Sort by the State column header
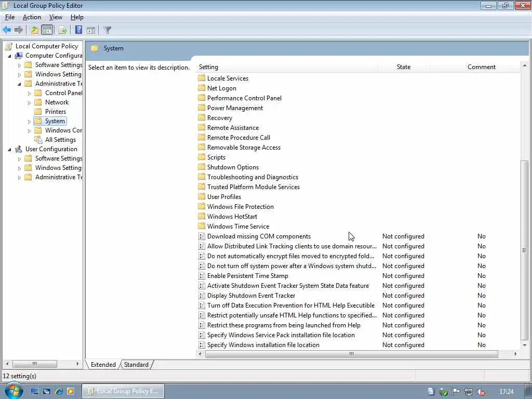This screenshot has width=532, height=399. pyautogui.click(x=403, y=67)
